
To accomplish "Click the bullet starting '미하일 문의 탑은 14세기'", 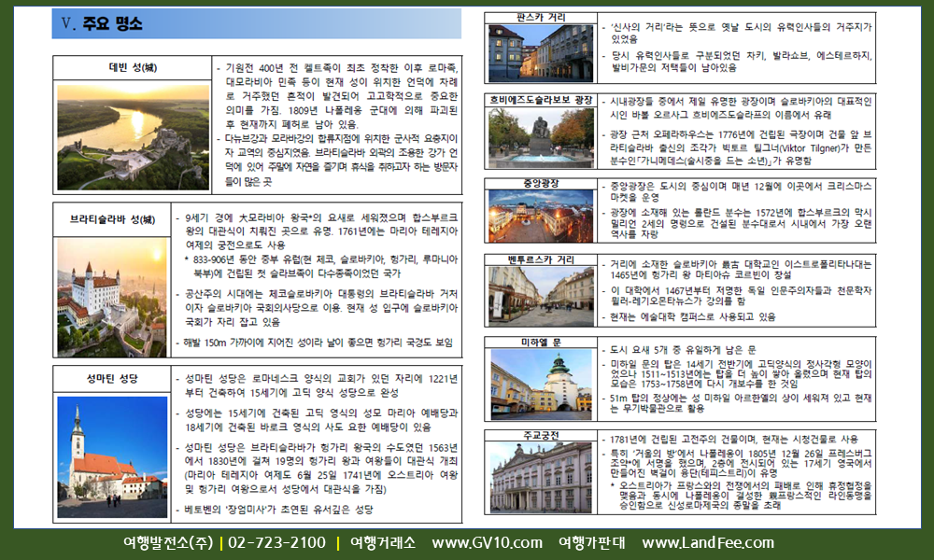I will [736, 373].
